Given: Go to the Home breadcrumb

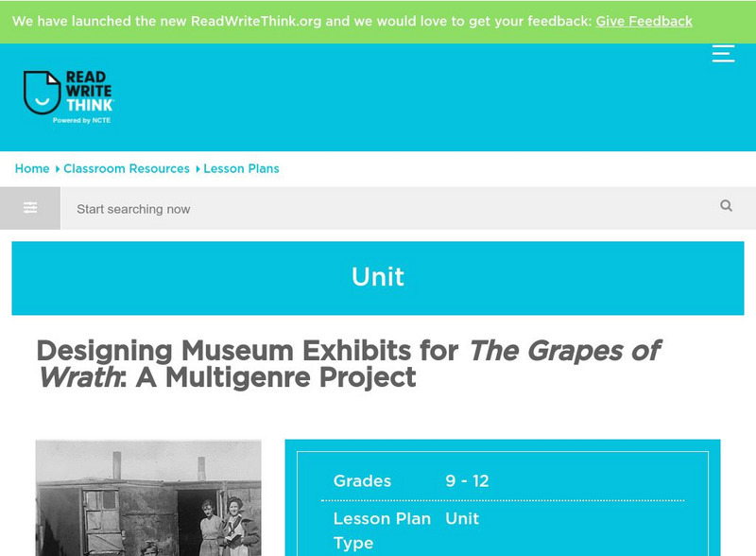Looking at the screenshot, I should tap(32, 168).
